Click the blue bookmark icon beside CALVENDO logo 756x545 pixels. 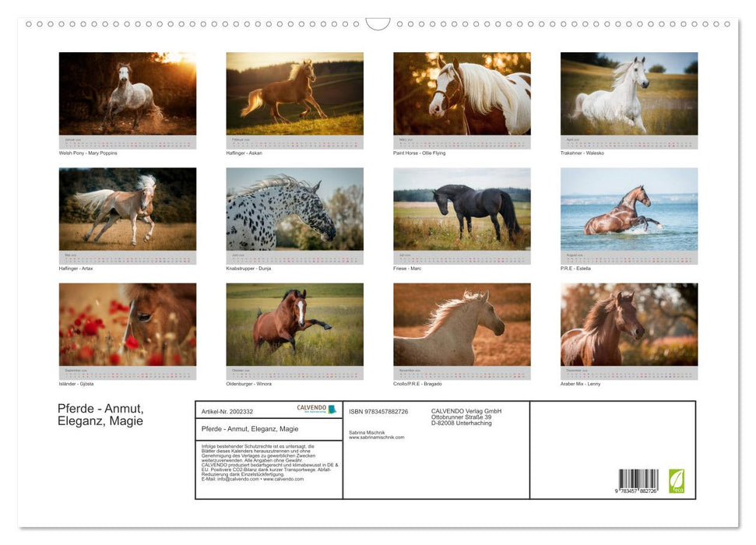(332, 408)
